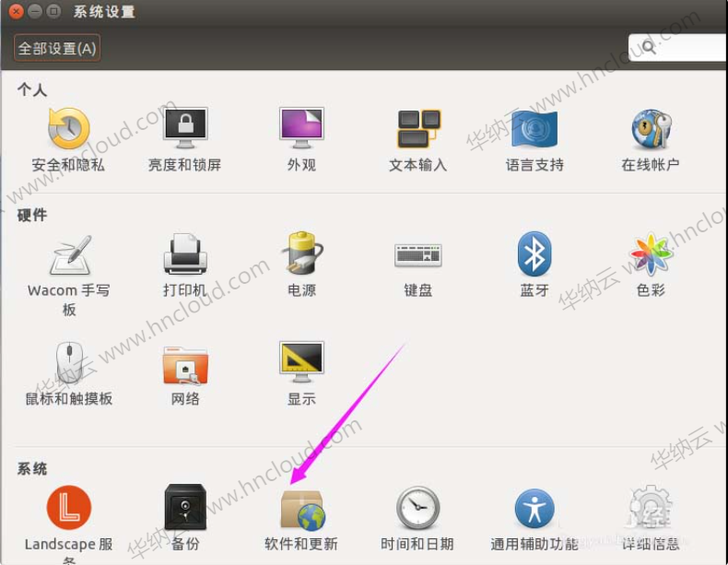
Task: Click the All Settings (全部设置) button
Action: coord(56,48)
